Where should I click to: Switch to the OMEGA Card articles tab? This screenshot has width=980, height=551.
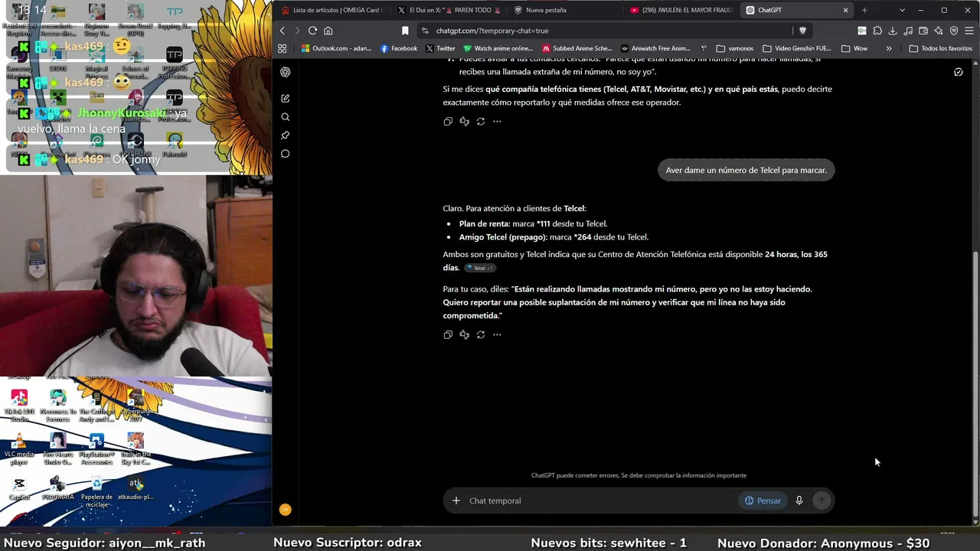click(x=332, y=10)
